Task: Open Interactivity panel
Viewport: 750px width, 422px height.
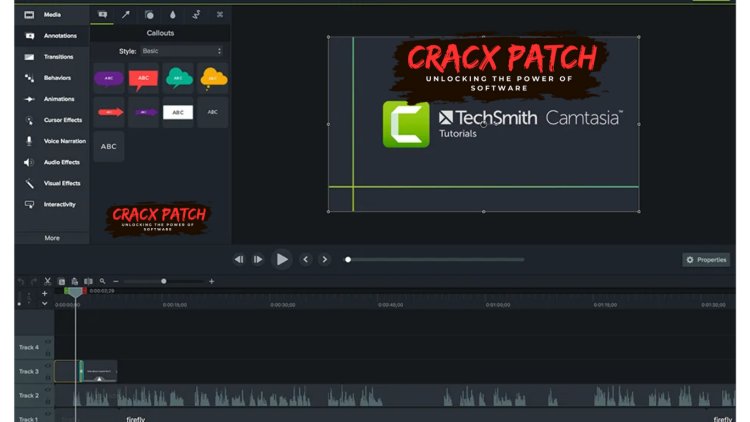Action: pos(52,204)
